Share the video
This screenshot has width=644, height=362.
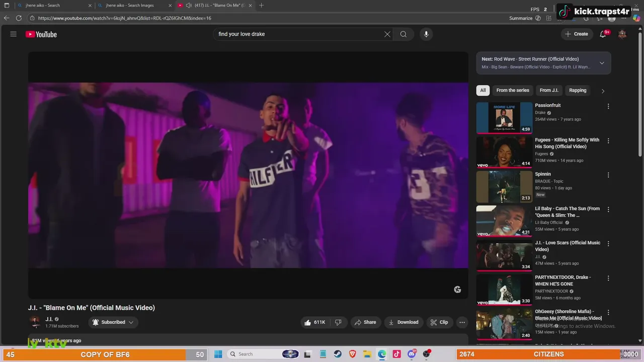tap(365, 322)
